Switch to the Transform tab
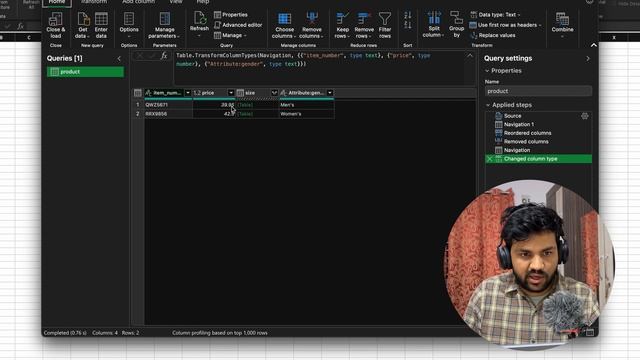Screen dimensions: 640x360 [x=94, y=2]
